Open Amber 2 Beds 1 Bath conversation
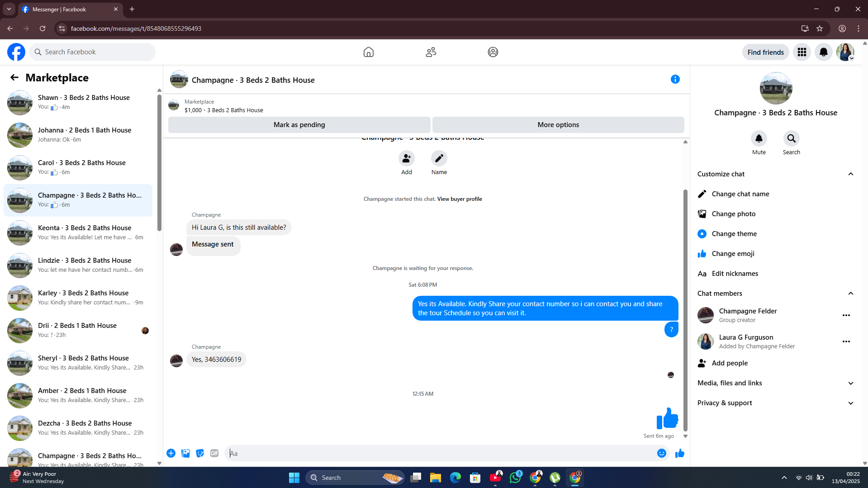This screenshot has width=868, height=488. (78, 396)
